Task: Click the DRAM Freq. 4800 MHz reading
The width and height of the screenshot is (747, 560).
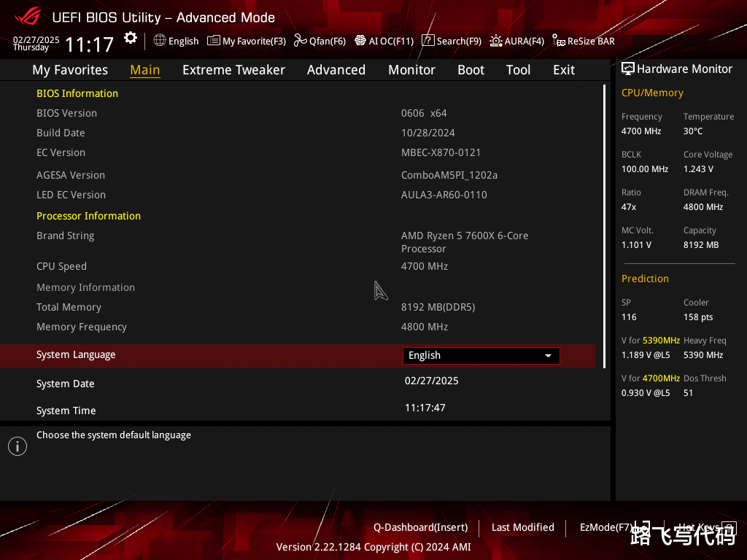Action: coord(703,206)
